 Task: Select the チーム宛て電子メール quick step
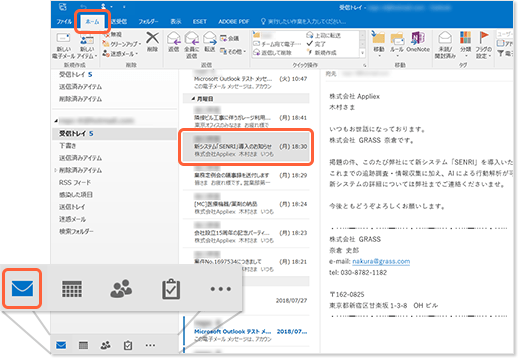tap(277, 44)
